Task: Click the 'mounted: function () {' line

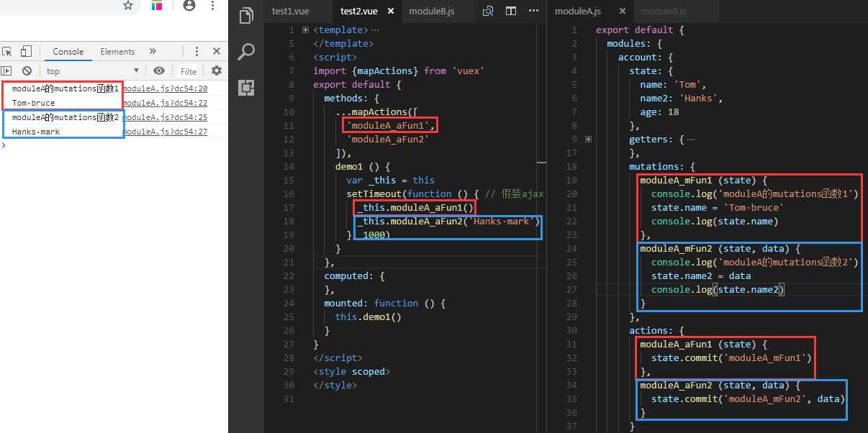Action: (384, 303)
